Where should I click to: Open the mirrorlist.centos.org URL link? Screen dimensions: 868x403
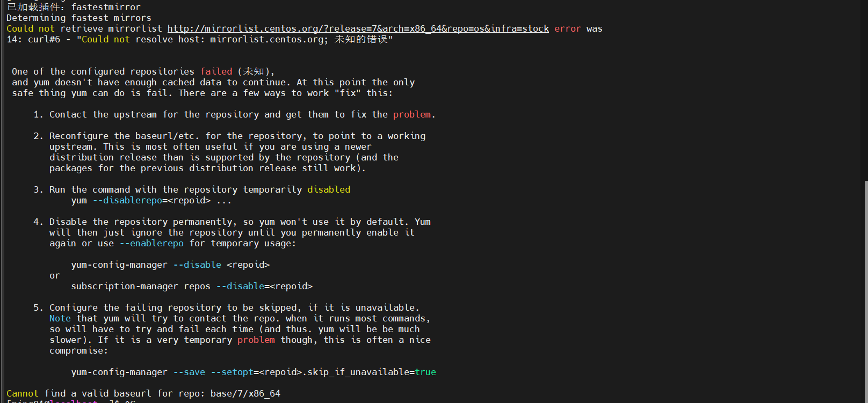pyautogui.click(x=358, y=29)
